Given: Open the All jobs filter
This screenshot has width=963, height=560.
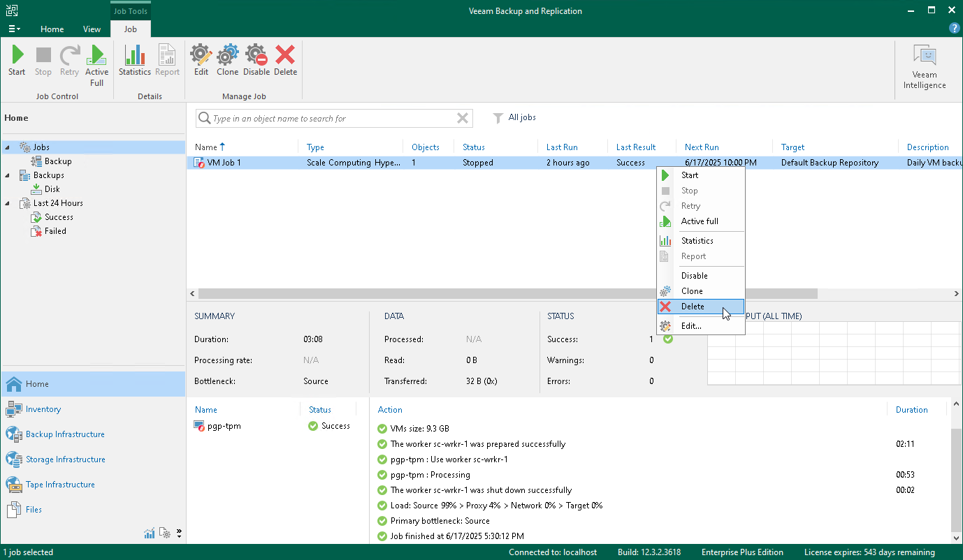Looking at the screenshot, I should pyautogui.click(x=514, y=118).
